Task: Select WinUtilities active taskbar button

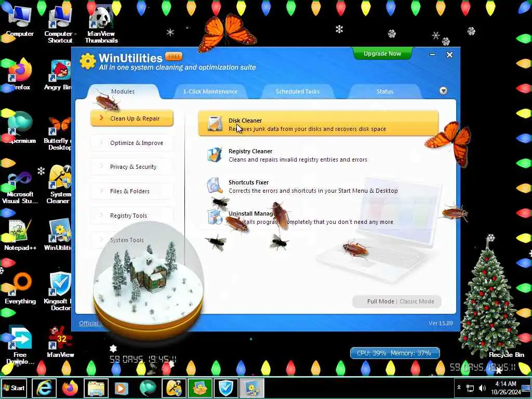Action: click(x=252, y=388)
